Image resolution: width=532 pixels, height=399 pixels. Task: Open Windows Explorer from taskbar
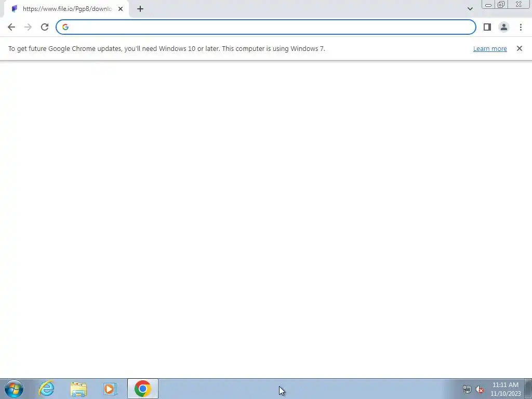pyautogui.click(x=78, y=389)
